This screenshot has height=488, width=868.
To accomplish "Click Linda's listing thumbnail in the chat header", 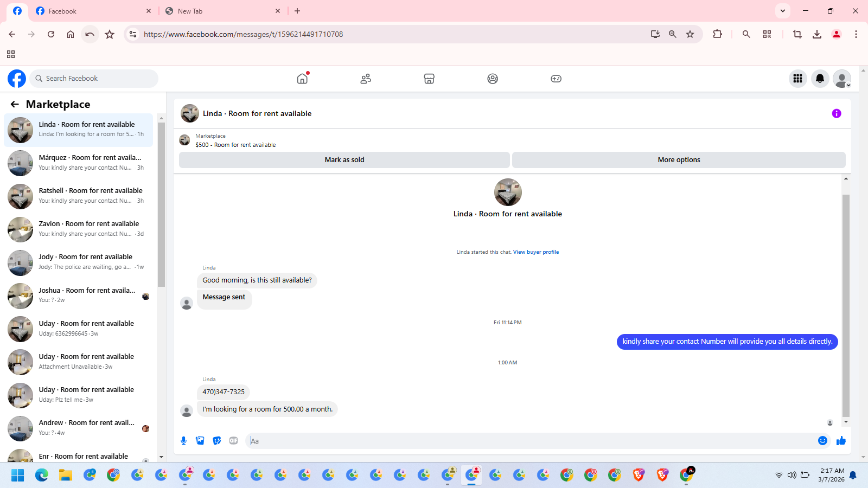I will 190,113.
